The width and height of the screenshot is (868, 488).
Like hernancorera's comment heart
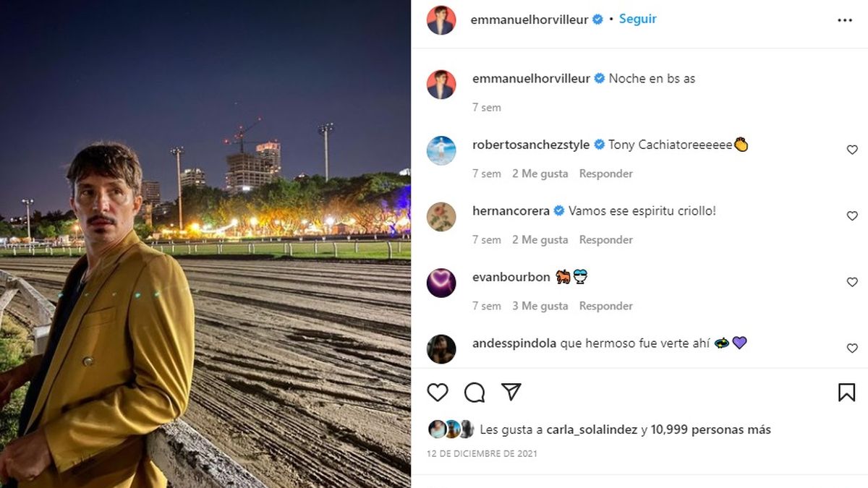852,216
